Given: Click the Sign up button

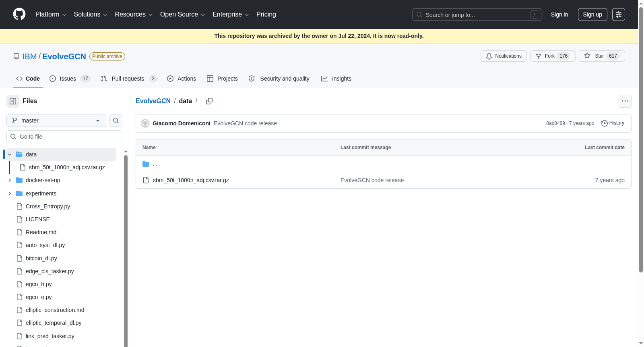Looking at the screenshot, I should (592, 15).
